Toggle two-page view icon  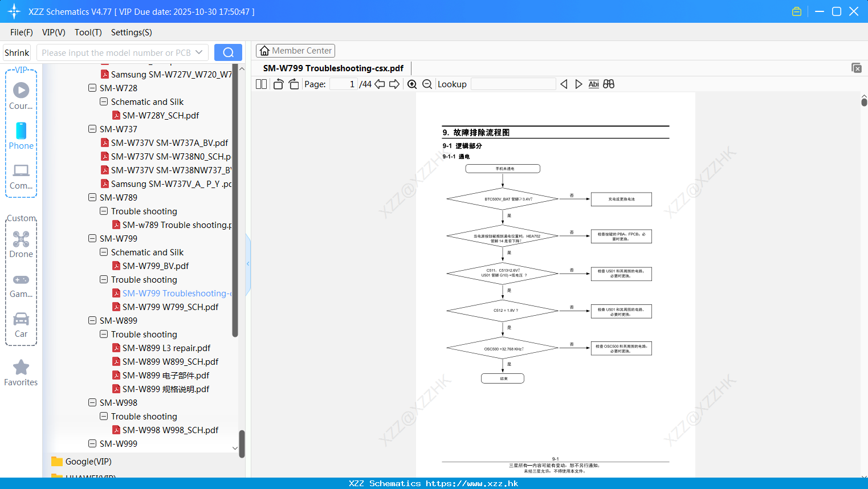pyautogui.click(x=262, y=84)
